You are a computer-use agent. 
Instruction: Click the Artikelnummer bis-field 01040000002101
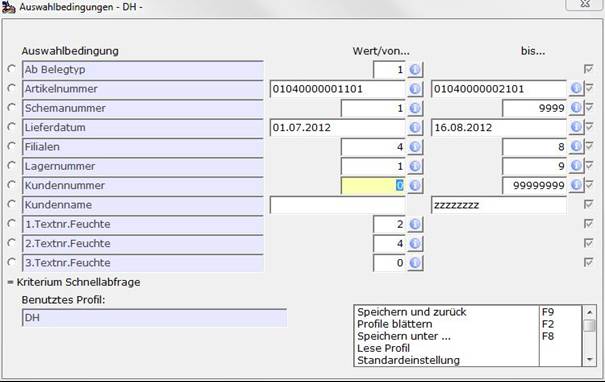[x=499, y=89]
